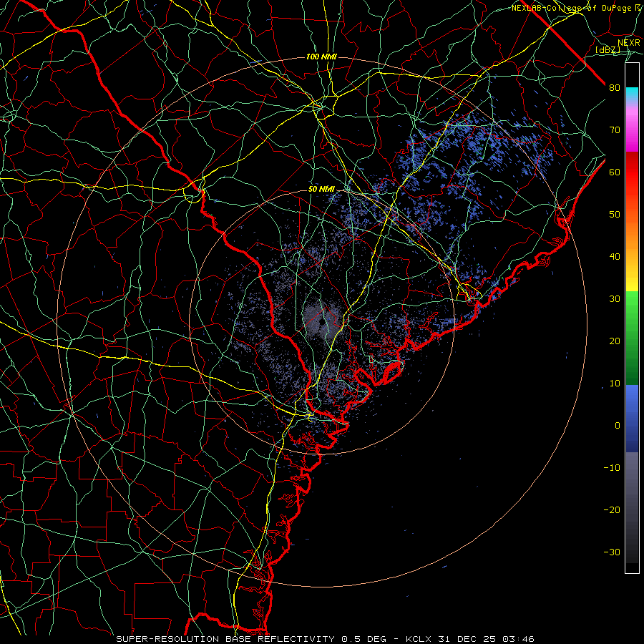Image resolution: width=644 pixels, height=644 pixels.
Task: Click the 60 dBZ scale value
Action: [x=615, y=172]
